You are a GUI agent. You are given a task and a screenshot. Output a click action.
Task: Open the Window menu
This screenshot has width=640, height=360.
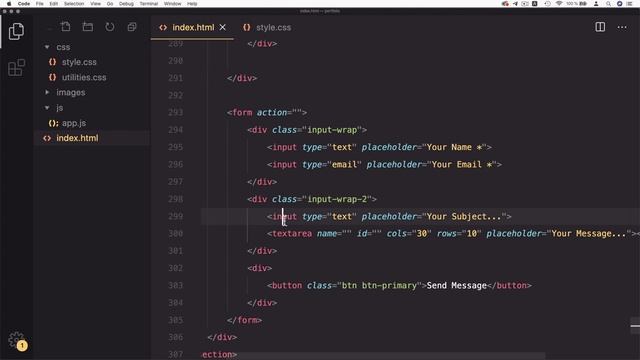(x=172, y=4)
